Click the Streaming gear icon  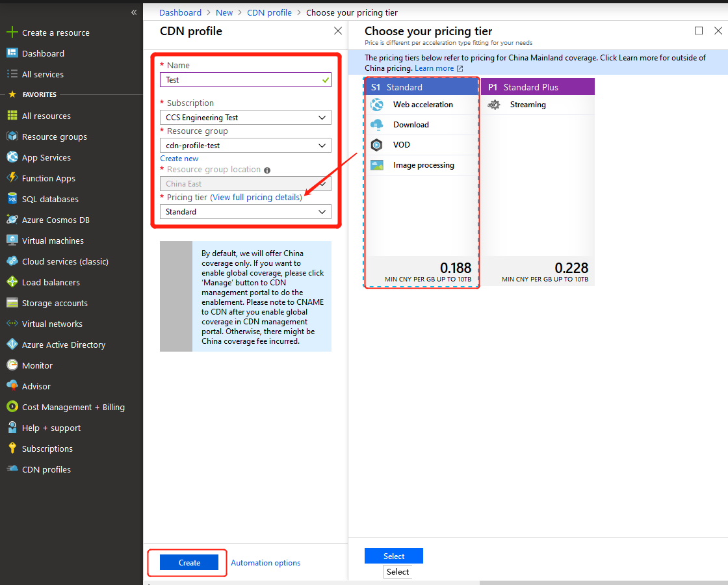point(494,105)
